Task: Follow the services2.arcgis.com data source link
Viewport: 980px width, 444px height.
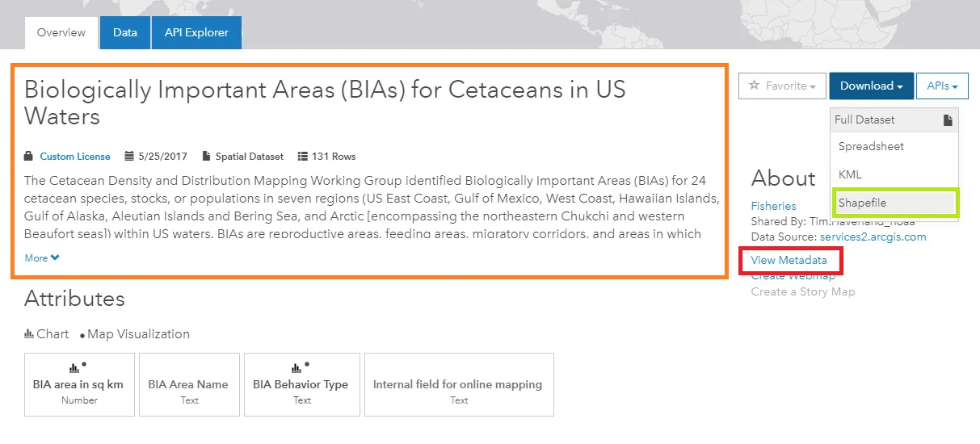Action: 873,237
